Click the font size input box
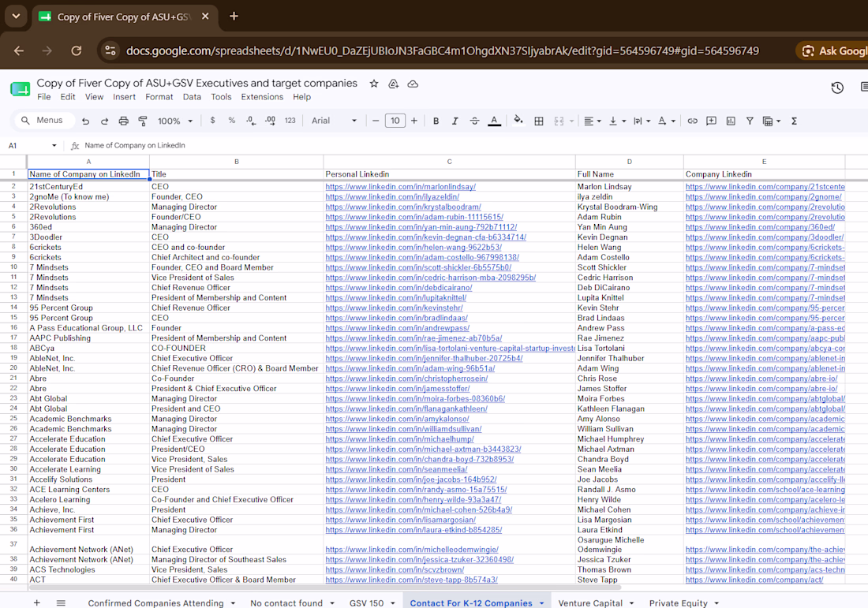The width and height of the screenshot is (868, 608). 395,121
